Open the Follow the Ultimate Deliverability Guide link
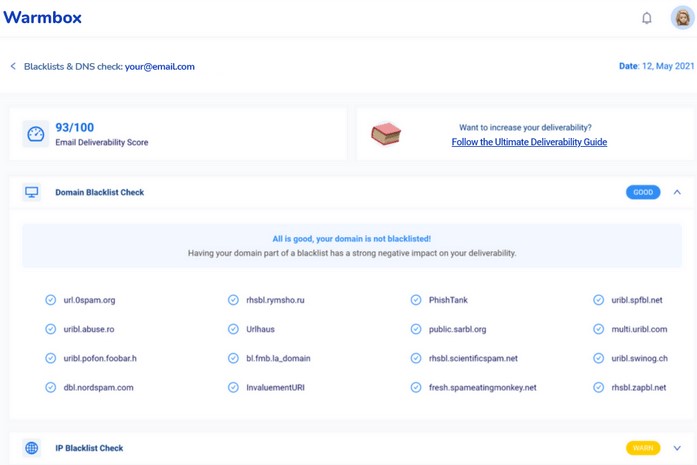697x465 pixels. 529,142
